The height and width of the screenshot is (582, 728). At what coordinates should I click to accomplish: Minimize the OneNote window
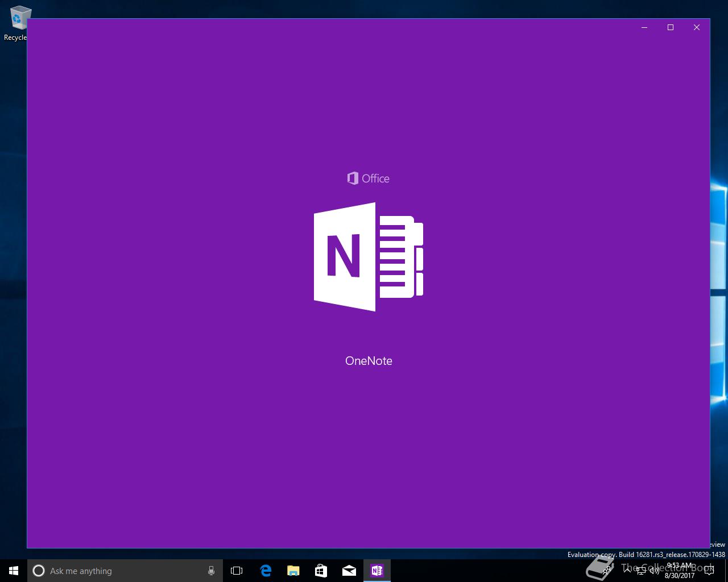click(644, 27)
